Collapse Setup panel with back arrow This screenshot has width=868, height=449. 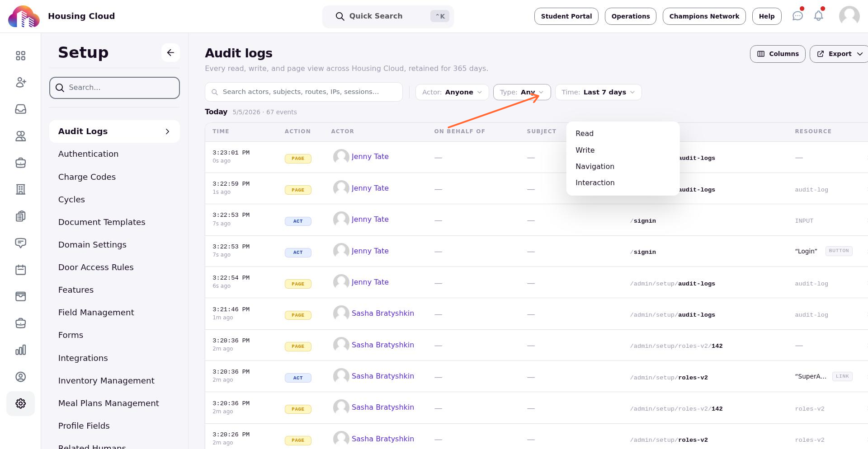point(170,52)
